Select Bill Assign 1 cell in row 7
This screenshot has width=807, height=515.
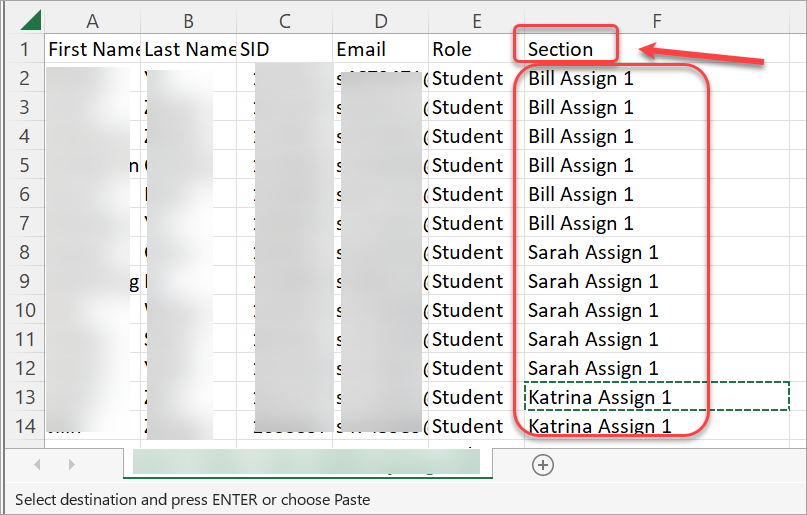657,223
